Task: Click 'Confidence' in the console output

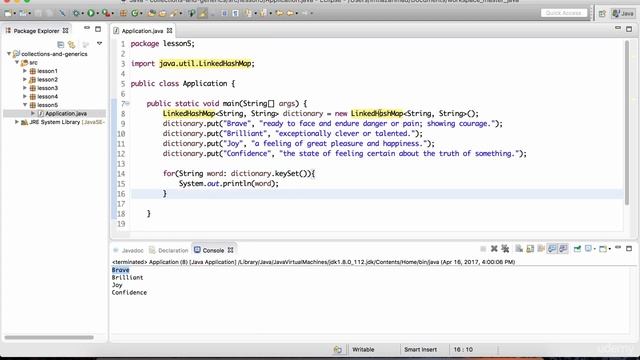Action: pyautogui.click(x=129, y=293)
